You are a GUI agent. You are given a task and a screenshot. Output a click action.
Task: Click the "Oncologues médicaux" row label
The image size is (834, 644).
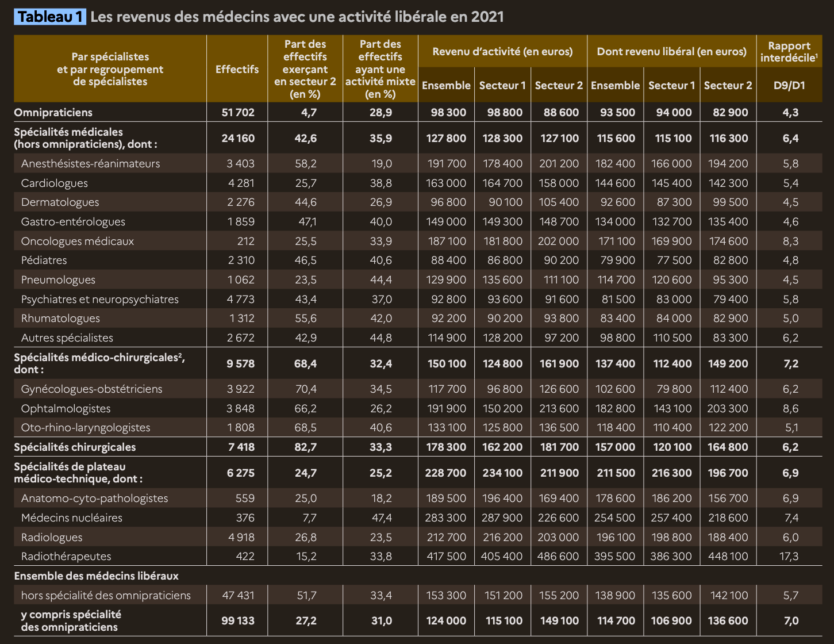click(x=77, y=241)
